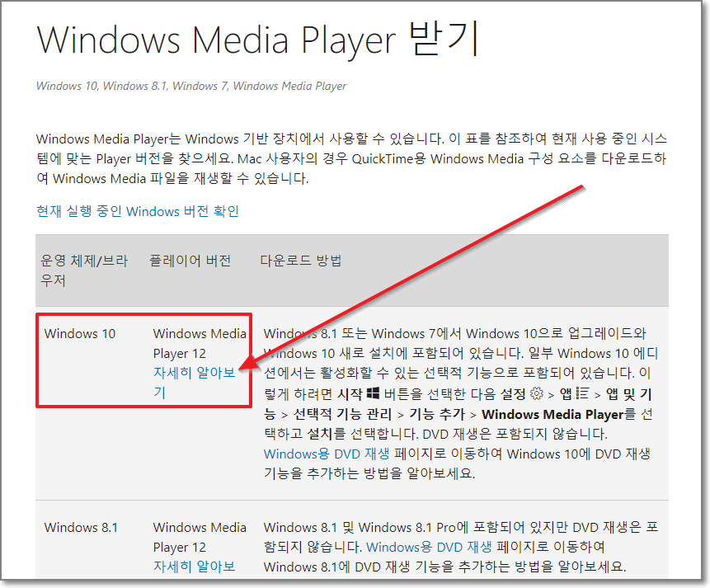Open the '현재 실행 중인 Windows 버전 확인' link
710x588 pixels.
138,212
